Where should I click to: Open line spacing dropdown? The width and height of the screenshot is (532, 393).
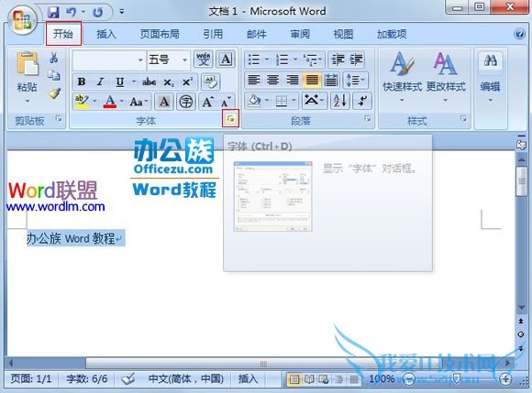tap(355, 81)
